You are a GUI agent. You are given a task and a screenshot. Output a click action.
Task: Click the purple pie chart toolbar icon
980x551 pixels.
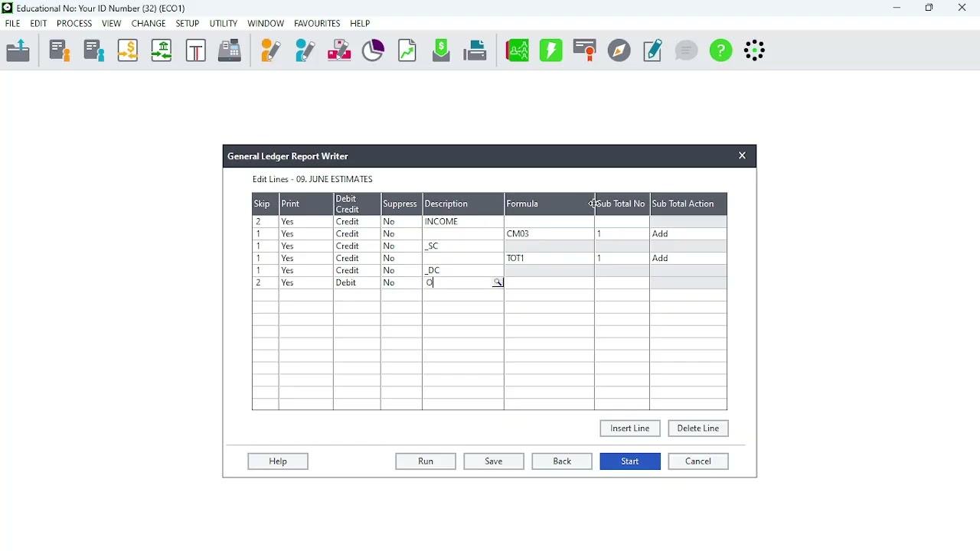(x=373, y=51)
